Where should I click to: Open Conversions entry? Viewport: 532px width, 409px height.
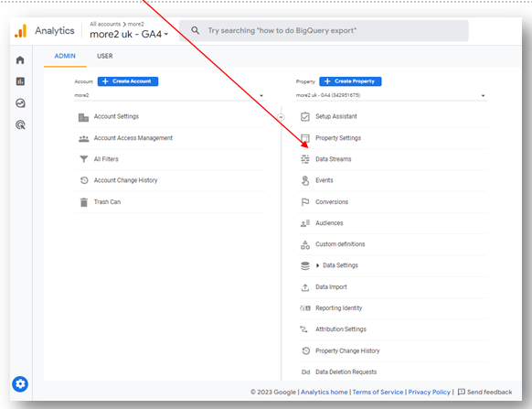[x=332, y=202]
